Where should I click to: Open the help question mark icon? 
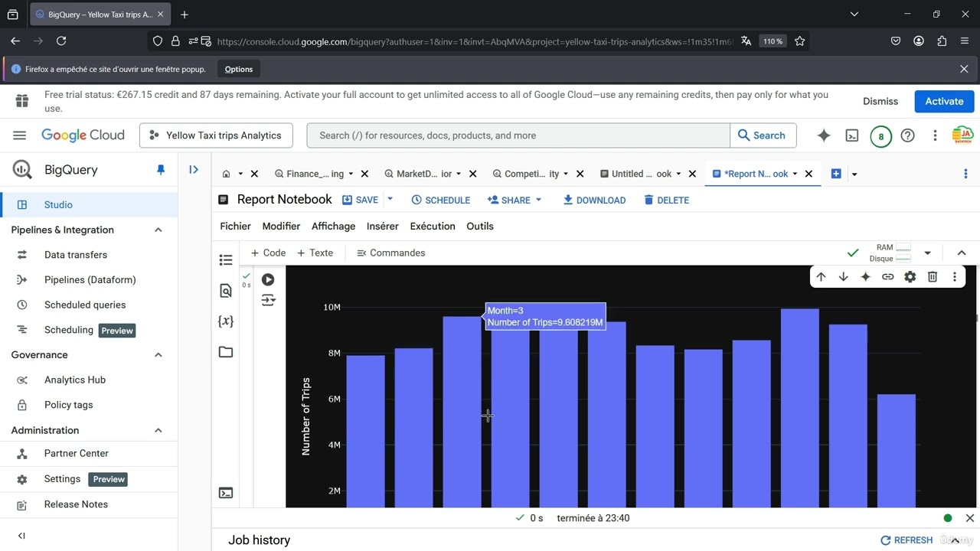point(907,135)
